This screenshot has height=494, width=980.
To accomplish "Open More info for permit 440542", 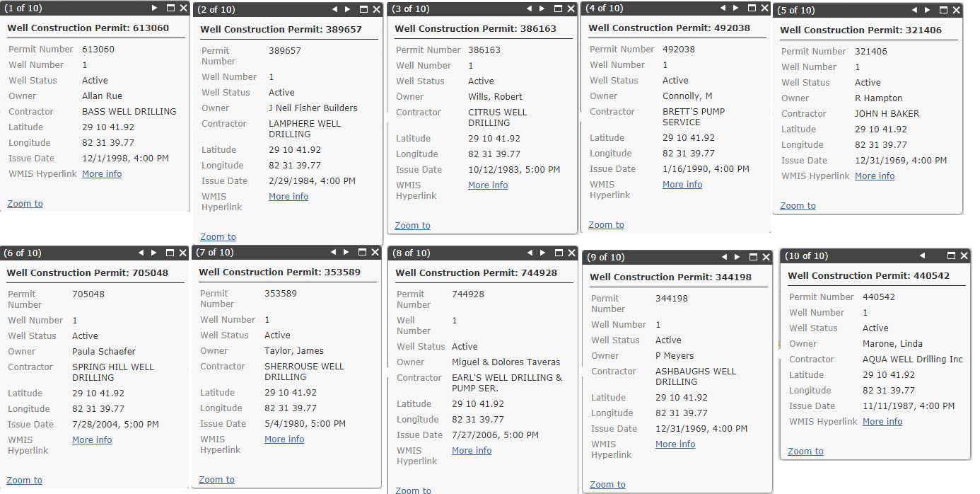I will tap(882, 421).
